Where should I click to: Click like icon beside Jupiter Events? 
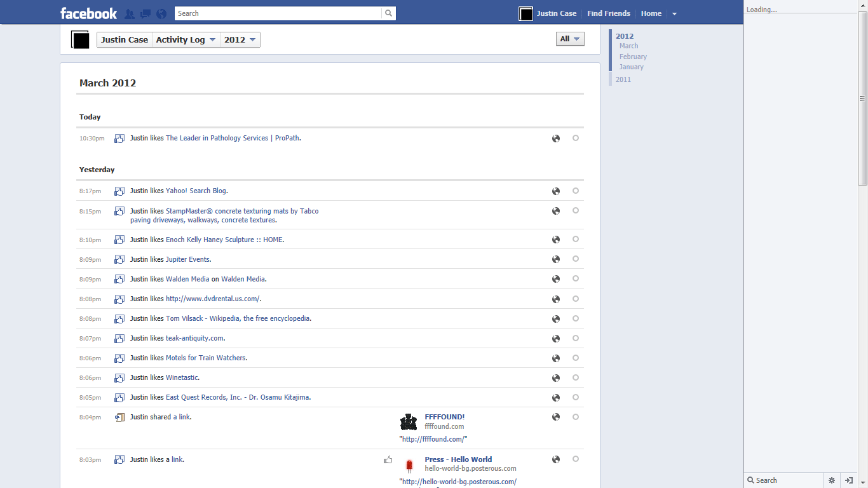119,259
